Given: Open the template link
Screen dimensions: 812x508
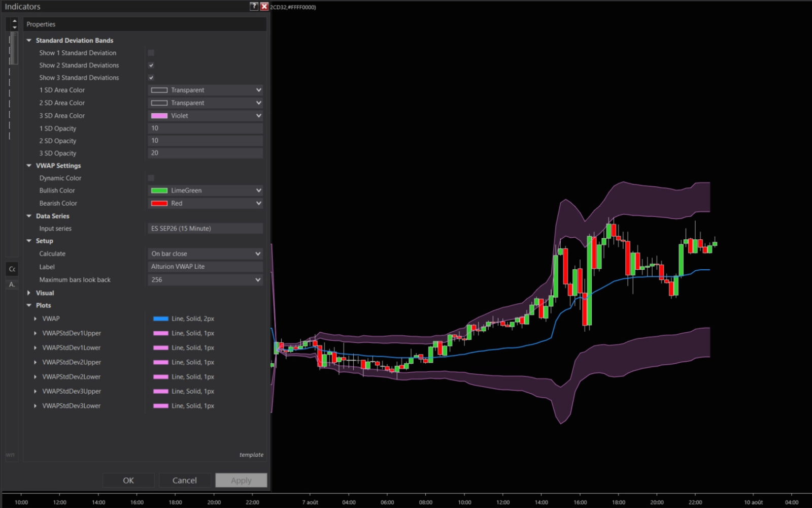Looking at the screenshot, I should 251,455.
